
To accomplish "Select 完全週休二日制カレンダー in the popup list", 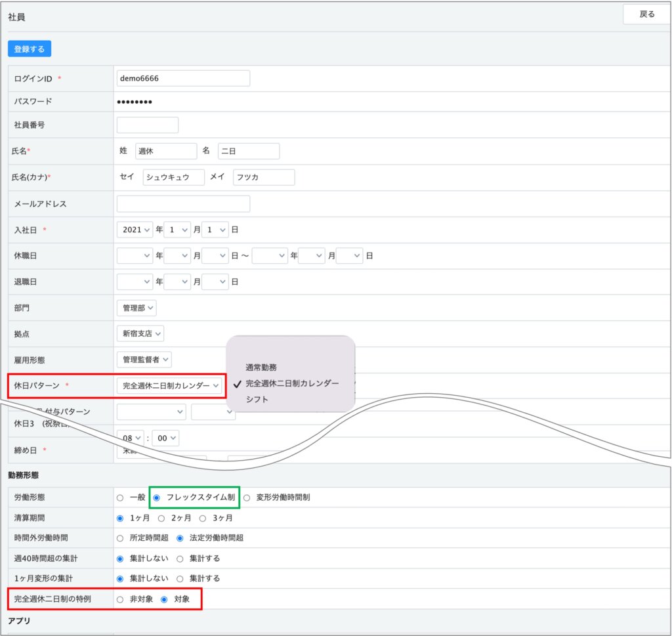I will 292,383.
